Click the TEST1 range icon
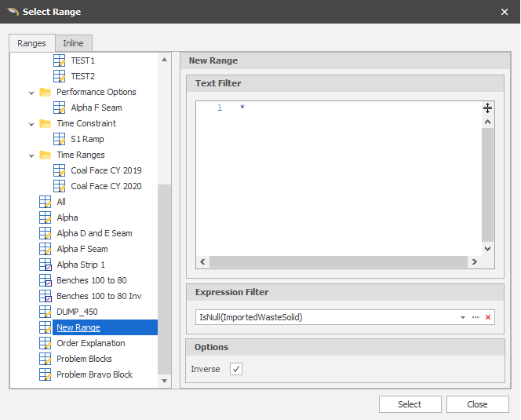 pyautogui.click(x=60, y=60)
